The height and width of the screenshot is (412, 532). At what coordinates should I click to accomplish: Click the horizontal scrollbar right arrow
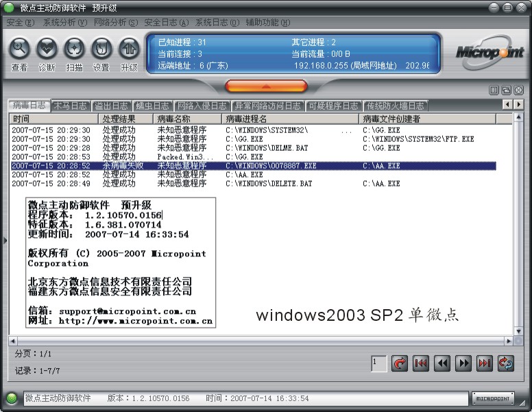(x=509, y=341)
